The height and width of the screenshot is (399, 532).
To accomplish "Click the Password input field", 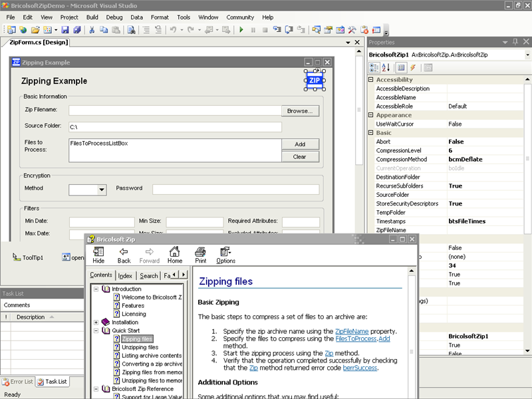I will tap(236, 190).
